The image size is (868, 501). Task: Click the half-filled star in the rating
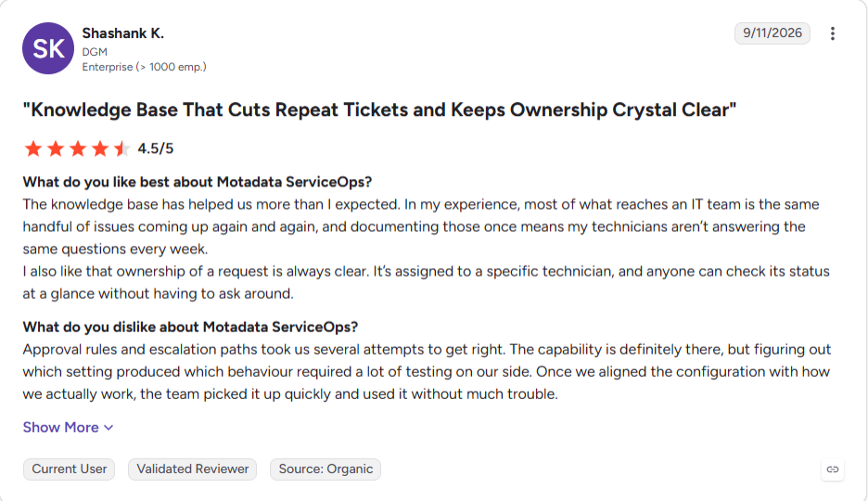point(121,148)
